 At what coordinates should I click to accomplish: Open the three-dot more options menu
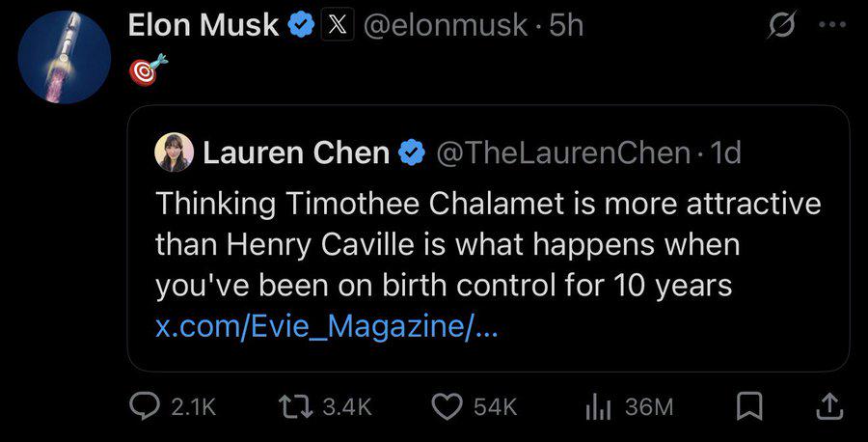[832, 24]
